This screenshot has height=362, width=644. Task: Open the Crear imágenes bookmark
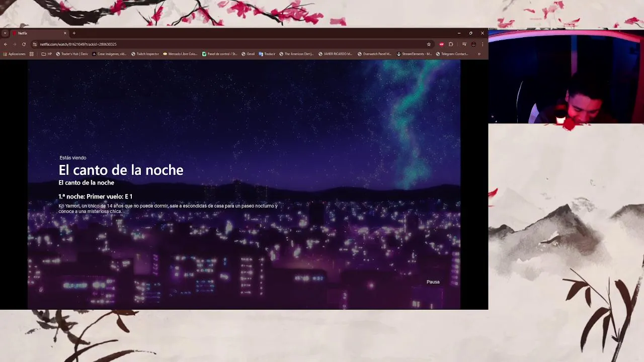(109, 54)
